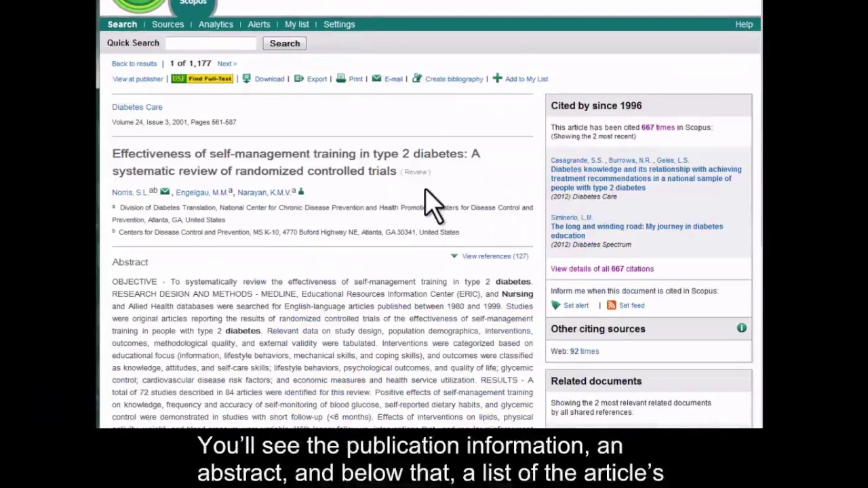The image size is (868, 488).
Task: Click the Create bibliography link
Action: tap(454, 79)
